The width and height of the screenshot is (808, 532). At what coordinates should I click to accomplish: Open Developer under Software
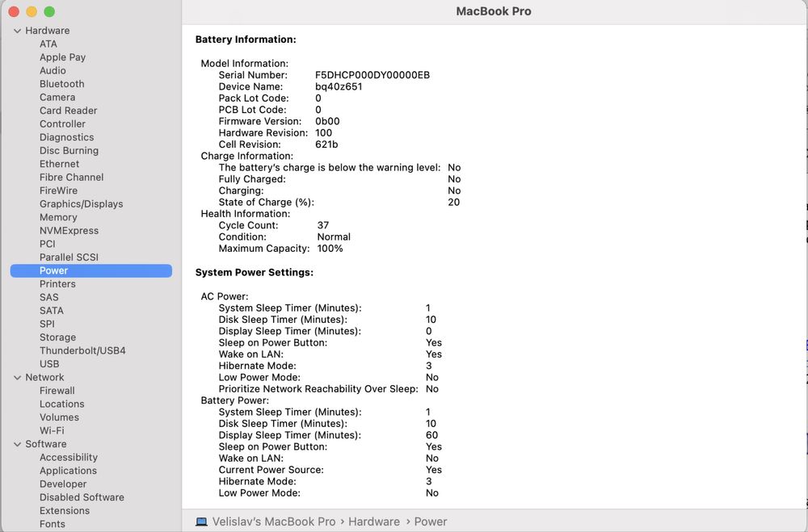[x=63, y=484]
